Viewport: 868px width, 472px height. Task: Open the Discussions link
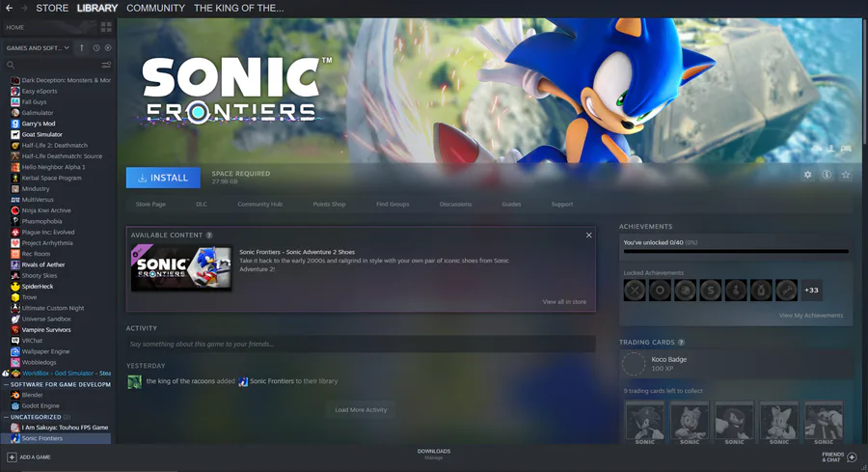455,204
